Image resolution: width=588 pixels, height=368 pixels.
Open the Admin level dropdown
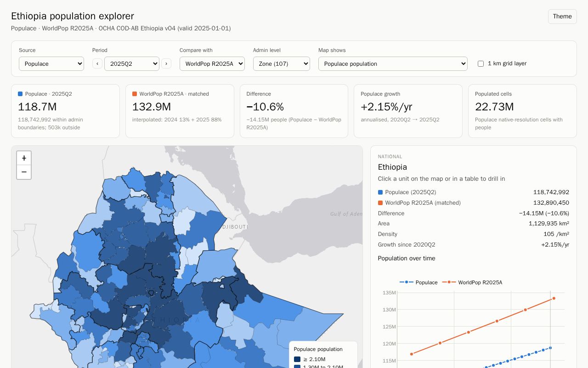[x=282, y=63]
